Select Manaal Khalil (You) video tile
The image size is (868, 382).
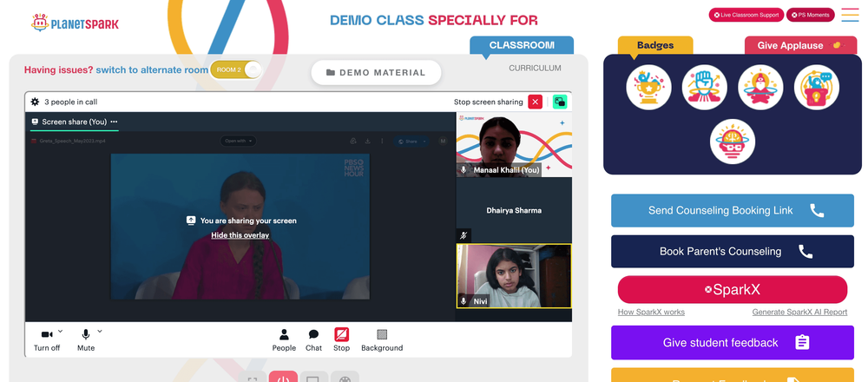(514, 145)
